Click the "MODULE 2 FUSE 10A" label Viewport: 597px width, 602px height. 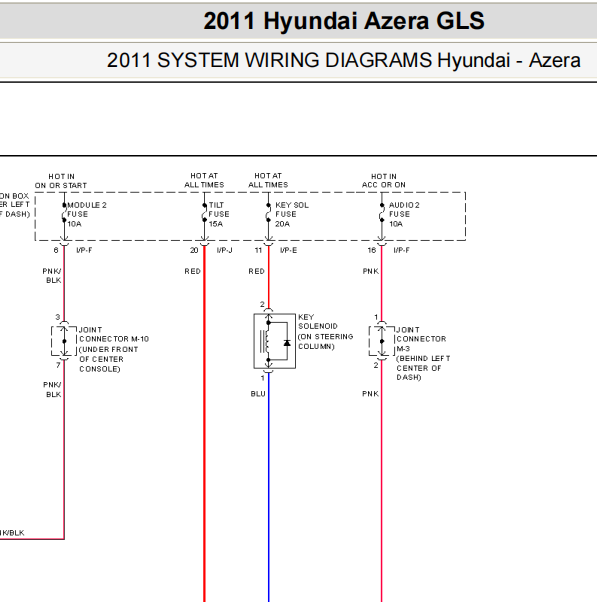(87, 214)
